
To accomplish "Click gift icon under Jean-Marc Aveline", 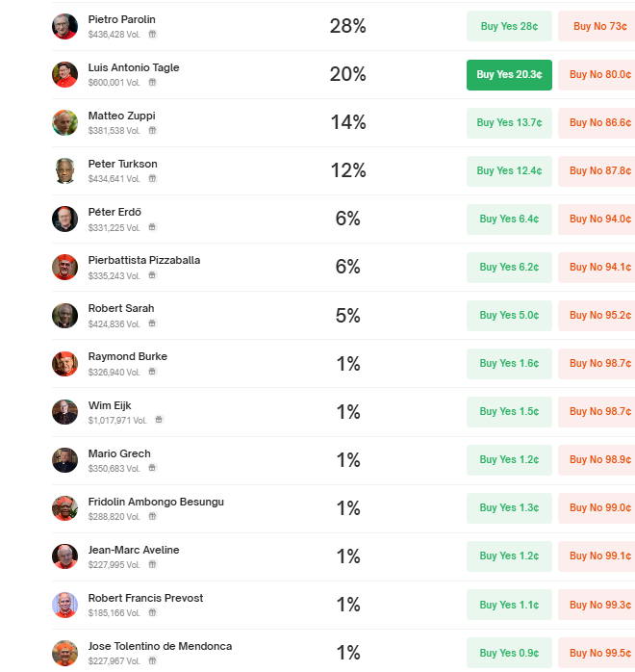I will (x=152, y=564).
